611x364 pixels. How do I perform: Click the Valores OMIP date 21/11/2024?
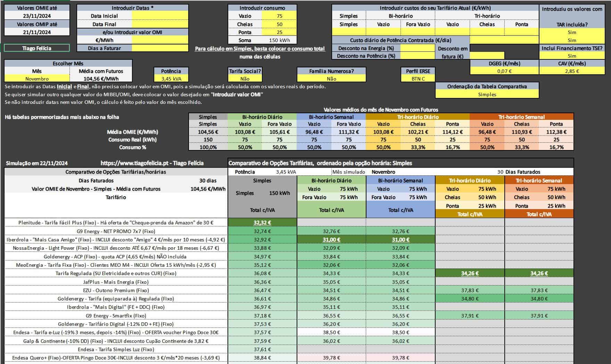[37, 32]
